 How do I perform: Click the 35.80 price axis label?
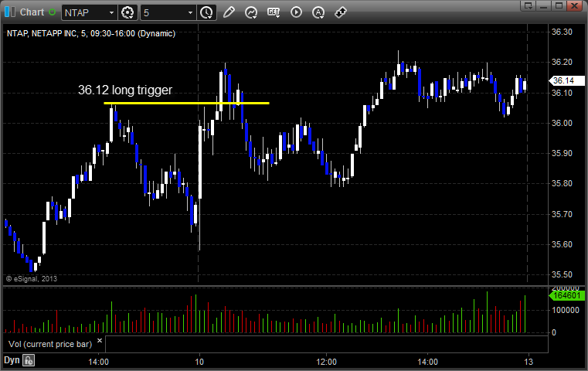pyautogui.click(x=562, y=183)
